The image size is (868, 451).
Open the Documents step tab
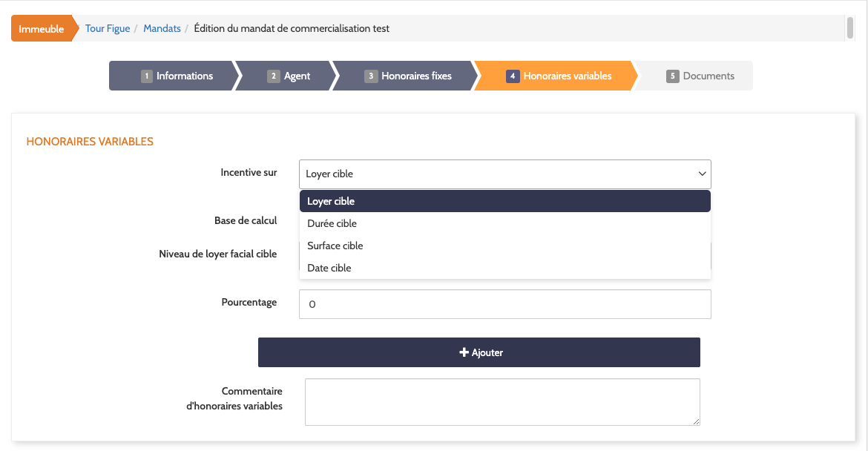coord(708,76)
